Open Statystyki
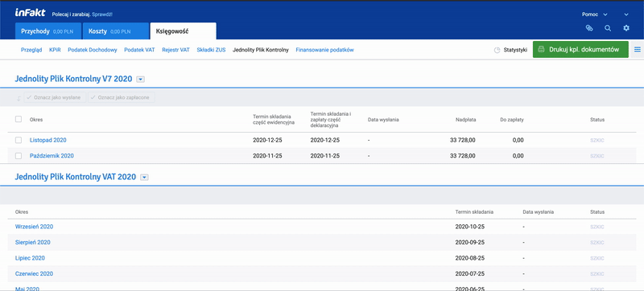Viewport: 644px width, 291px height. (x=510, y=50)
